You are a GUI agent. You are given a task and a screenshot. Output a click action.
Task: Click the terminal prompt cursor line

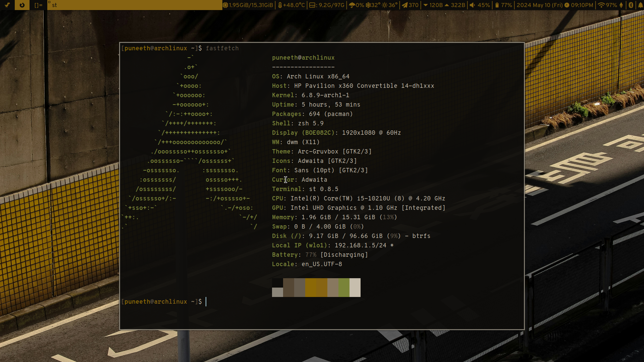(x=206, y=302)
